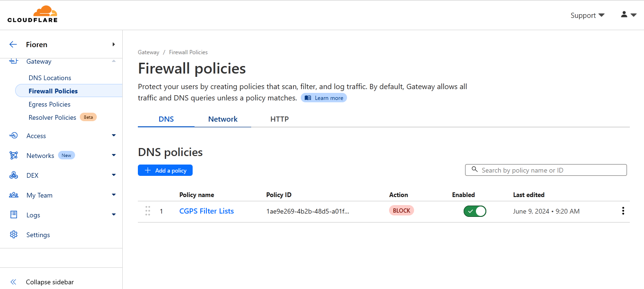The height and width of the screenshot is (289, 644).
Task: Click the BLOCK action badge
Action: coord(401,211)
